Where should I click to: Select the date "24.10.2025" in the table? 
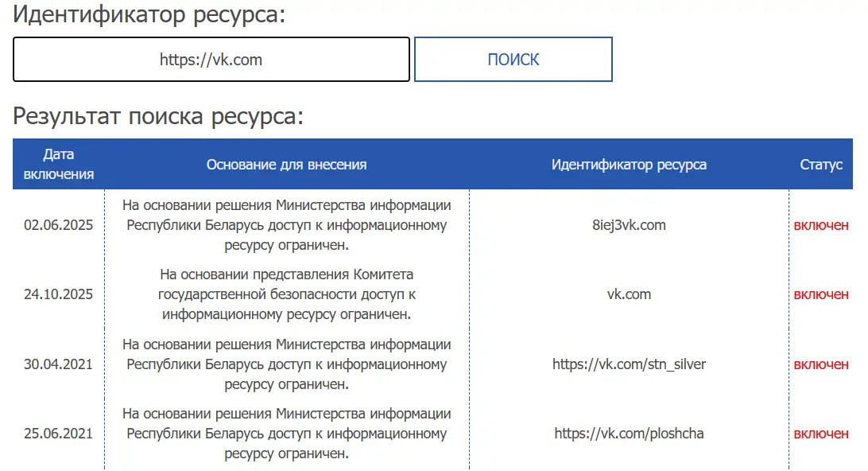click(x=58, y=294)
